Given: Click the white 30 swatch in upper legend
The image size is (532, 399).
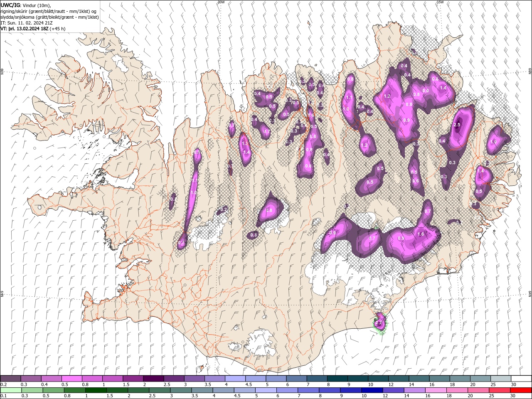Looking at the screenshot, I should point(521,379).
